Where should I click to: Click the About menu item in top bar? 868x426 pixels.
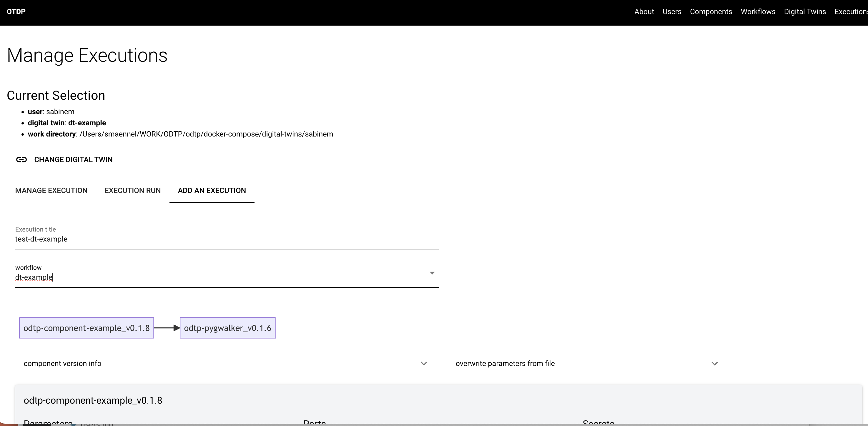pyautogui.click(x=644, y=12)
